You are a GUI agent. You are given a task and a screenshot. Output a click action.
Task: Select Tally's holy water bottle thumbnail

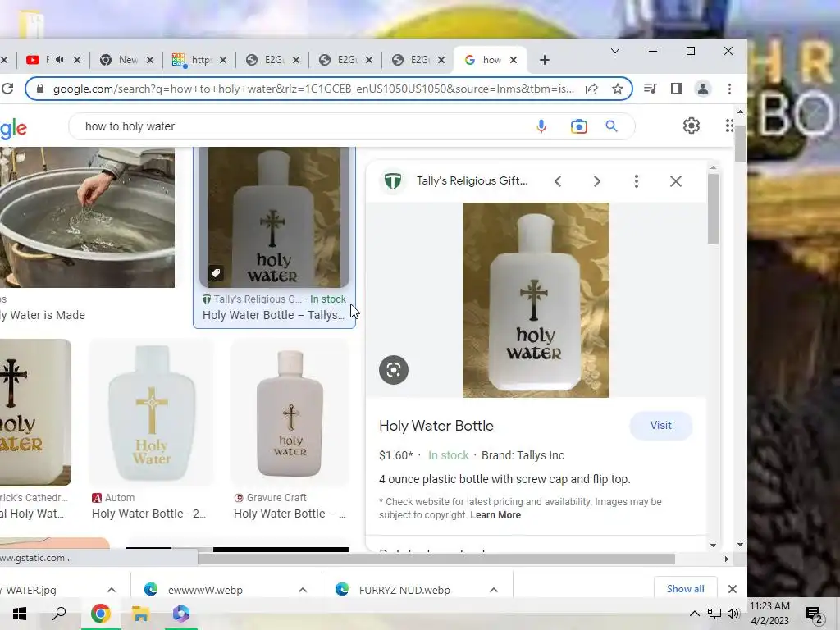tap(274, 217)
